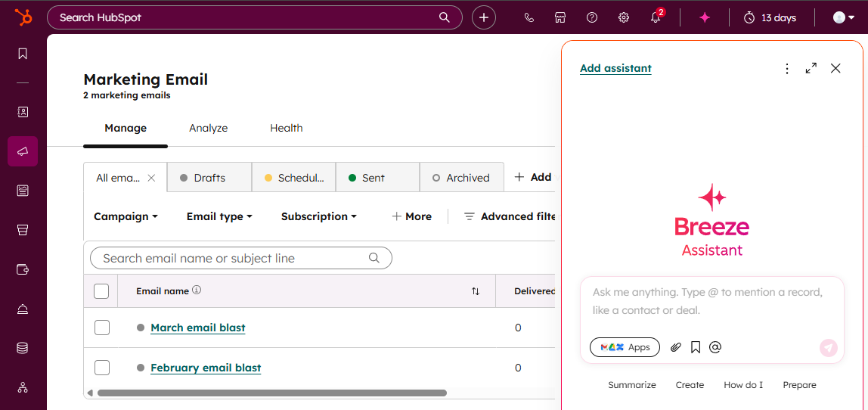The image size is (868, 410).
Task: Click magnifier in email search field
Action: (374, 258)
